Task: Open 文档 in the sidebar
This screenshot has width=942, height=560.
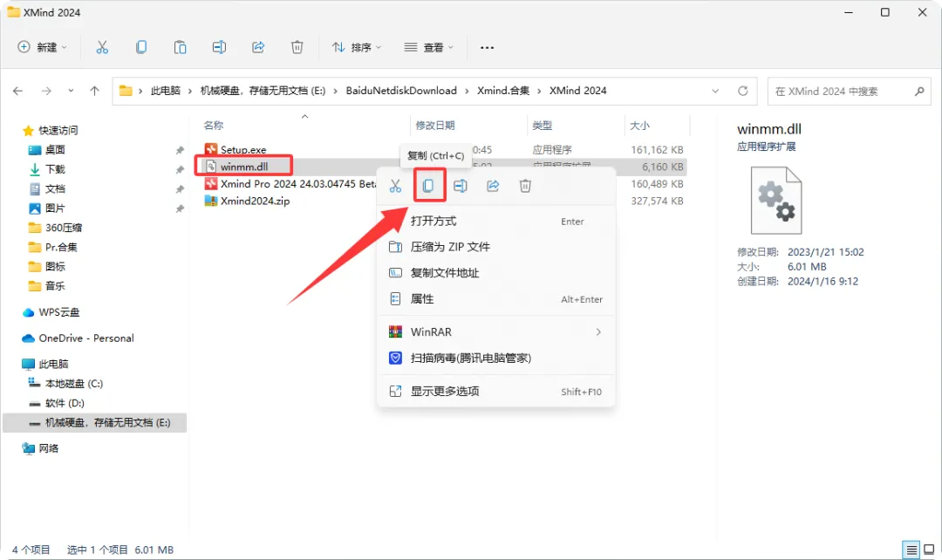Action: tap(55, 188)
